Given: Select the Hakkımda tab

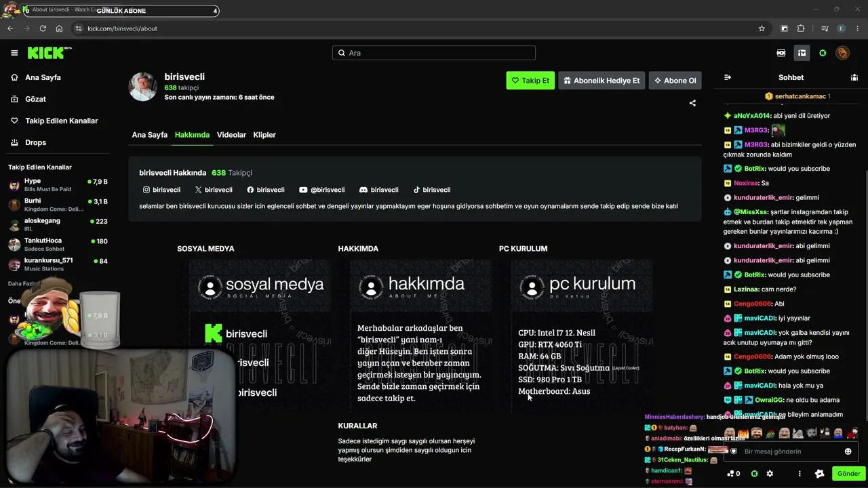Looking at the screenshot, I should point(192,135).
